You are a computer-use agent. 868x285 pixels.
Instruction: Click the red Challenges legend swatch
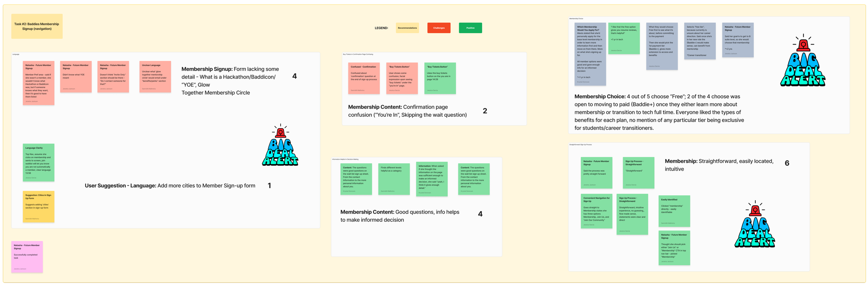pos(439,28)
